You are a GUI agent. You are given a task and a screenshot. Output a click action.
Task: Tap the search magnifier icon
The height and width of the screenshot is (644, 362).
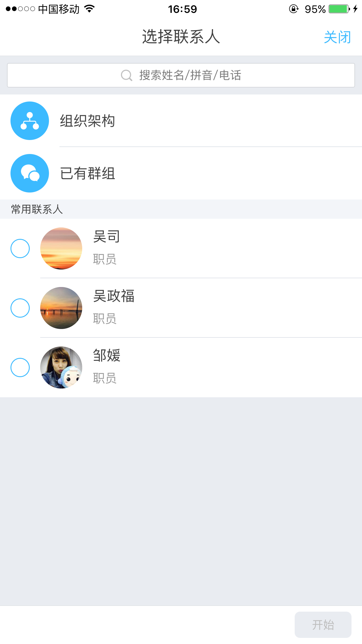click(x=126, y=75)
